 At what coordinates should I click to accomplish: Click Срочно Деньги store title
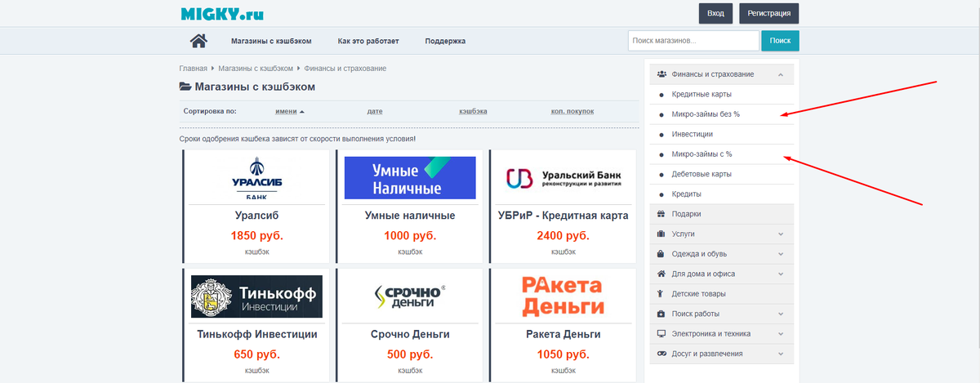pyautogui.click(x=409, y=335)
